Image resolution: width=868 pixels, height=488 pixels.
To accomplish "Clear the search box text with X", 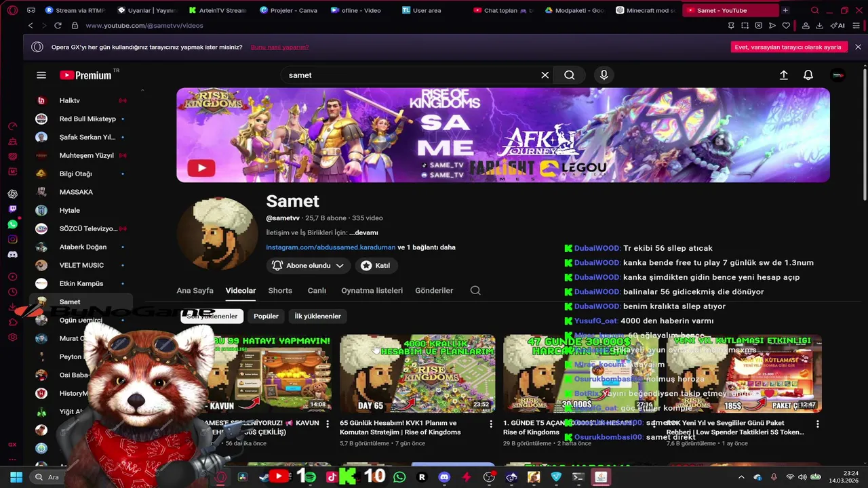I will [x=545, y=75].
